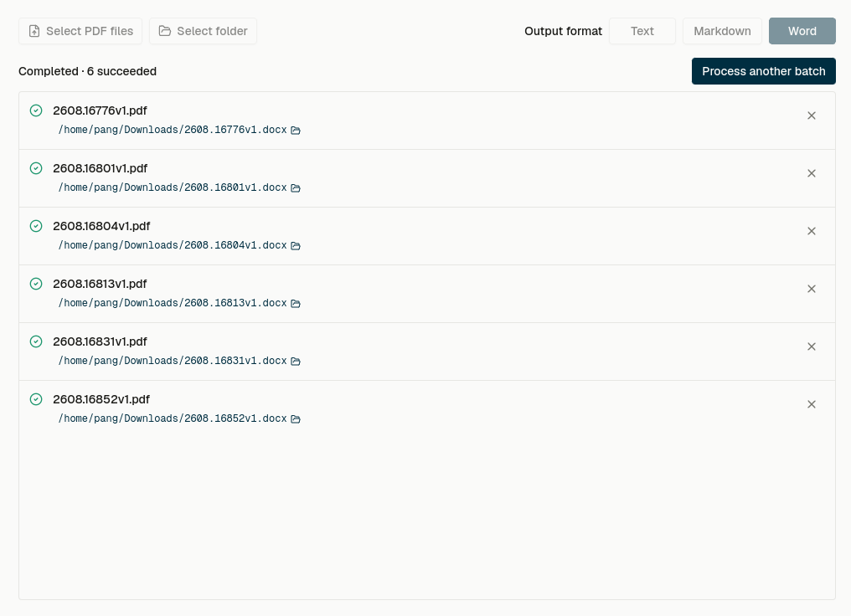Set output format to Text
This screenshot has width=851, height=616.
coord(642,31)
